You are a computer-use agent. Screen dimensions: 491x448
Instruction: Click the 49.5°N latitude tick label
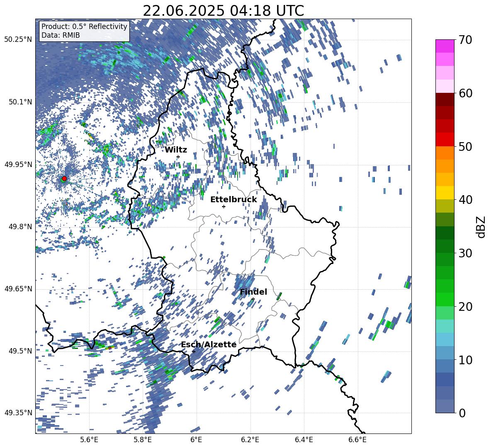20,351
